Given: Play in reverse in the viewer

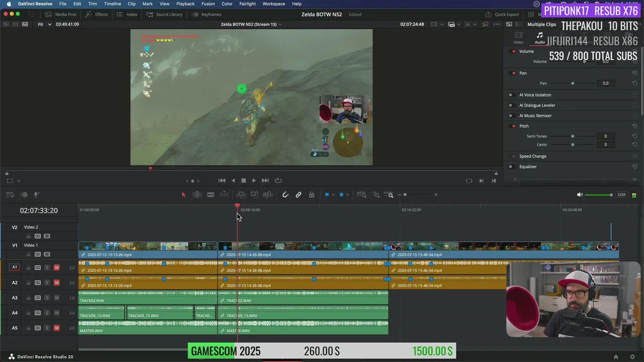Looking at the screenshot, I should pyautogui.click(x=233, y=180).
